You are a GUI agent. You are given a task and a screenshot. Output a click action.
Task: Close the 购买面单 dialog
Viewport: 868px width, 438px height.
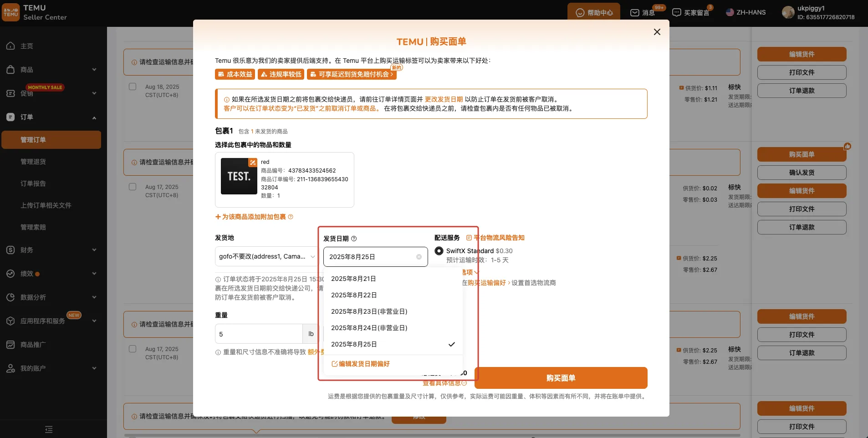(x=657, y=32)
